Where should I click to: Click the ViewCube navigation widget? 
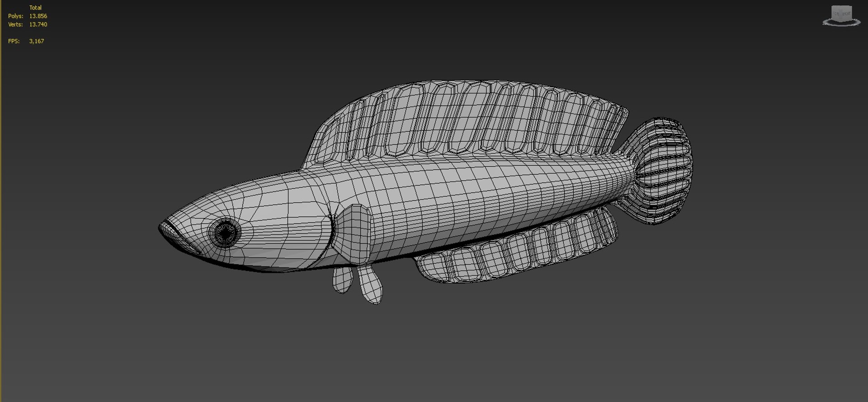[841, 16]
